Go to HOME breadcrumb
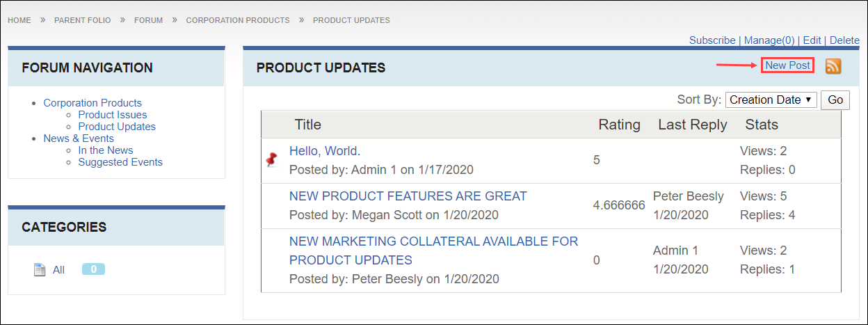Screen dimensions: 868x325 [19, 20]
